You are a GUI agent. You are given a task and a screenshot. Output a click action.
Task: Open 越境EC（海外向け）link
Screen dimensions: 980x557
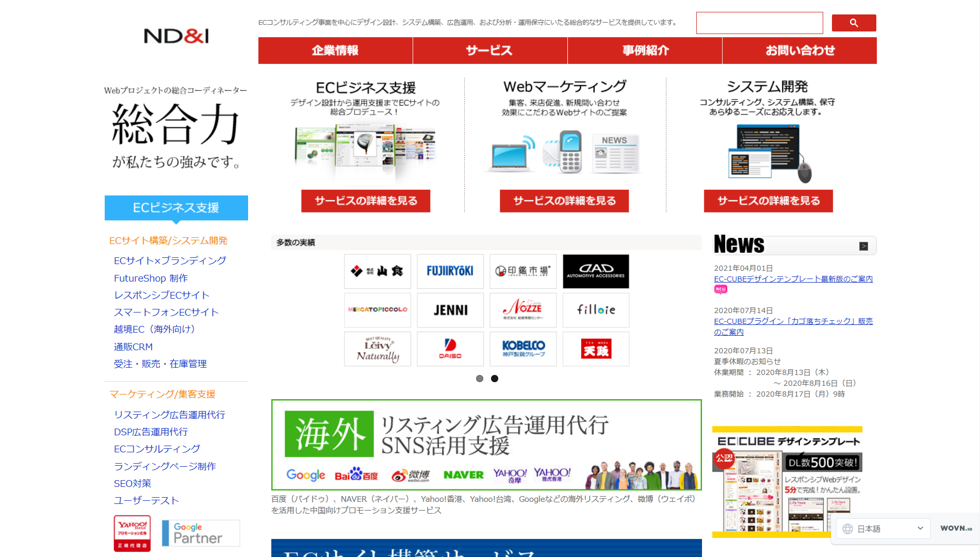(x=157, y=329)
